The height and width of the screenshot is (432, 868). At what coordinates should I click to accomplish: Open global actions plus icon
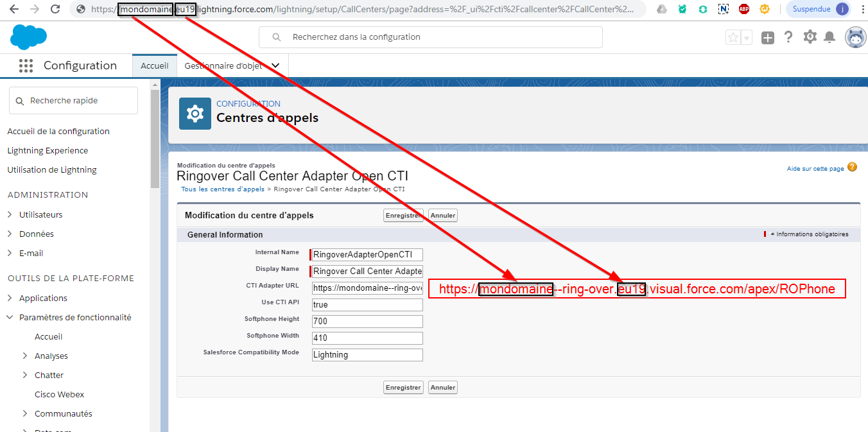(768, 38)
